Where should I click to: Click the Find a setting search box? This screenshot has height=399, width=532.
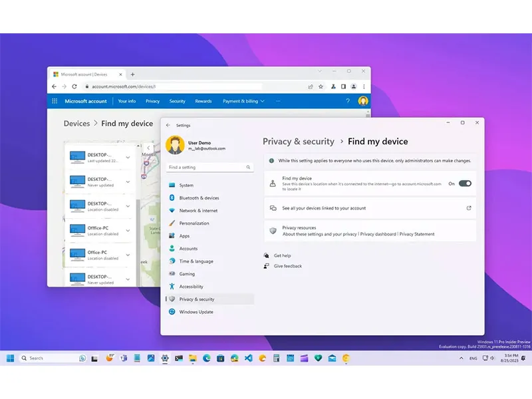[x=209, y=168]
